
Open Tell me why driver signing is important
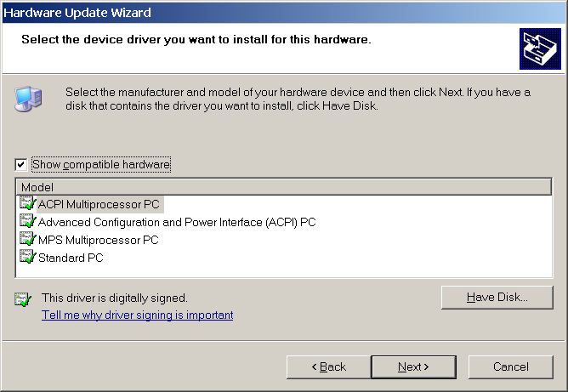137,315
